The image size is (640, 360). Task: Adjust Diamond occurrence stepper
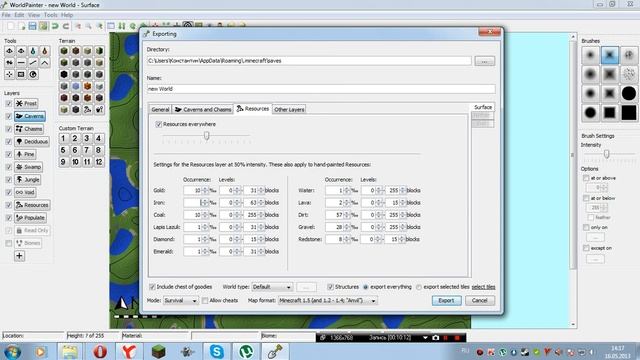tap(205, 239)
